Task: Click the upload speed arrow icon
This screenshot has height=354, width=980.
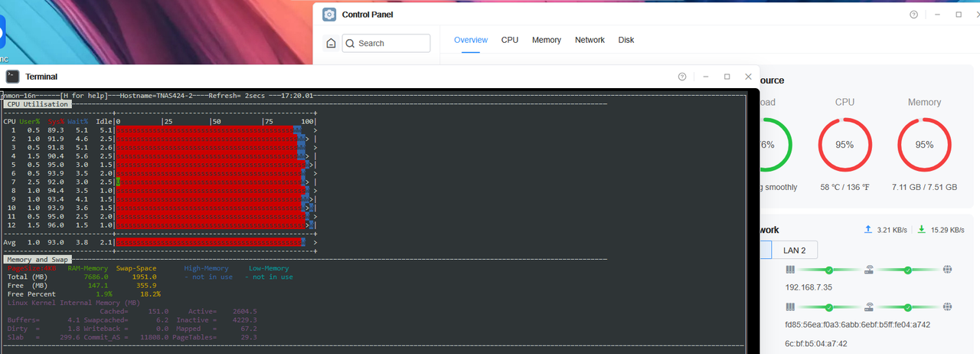Action: 867,229
